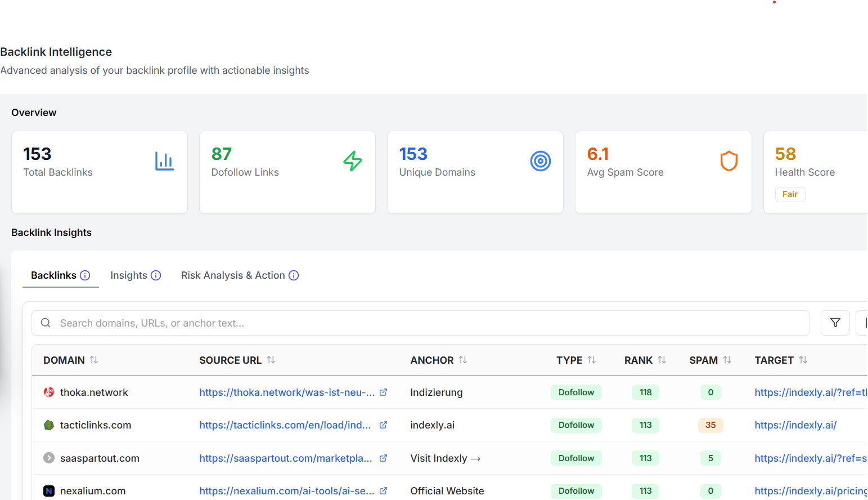868x500 pixels.
Task: Click the 87 Dofollow Links value
Action: coord(222,154)
